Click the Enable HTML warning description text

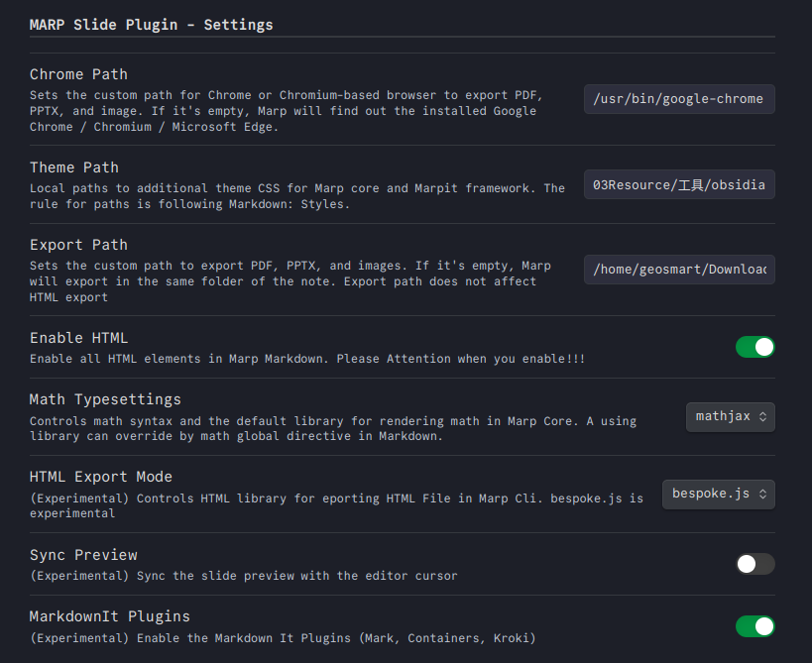306,359
